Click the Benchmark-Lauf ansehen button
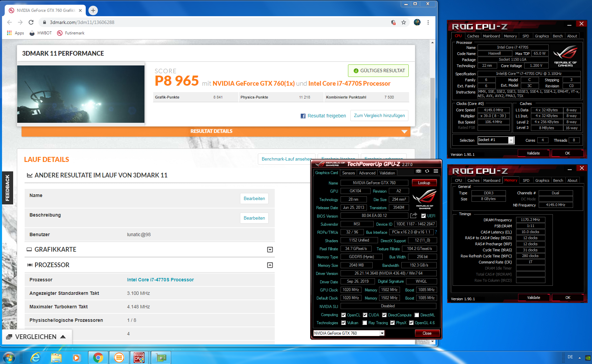 pyautogui.click(x=287, y=159)
